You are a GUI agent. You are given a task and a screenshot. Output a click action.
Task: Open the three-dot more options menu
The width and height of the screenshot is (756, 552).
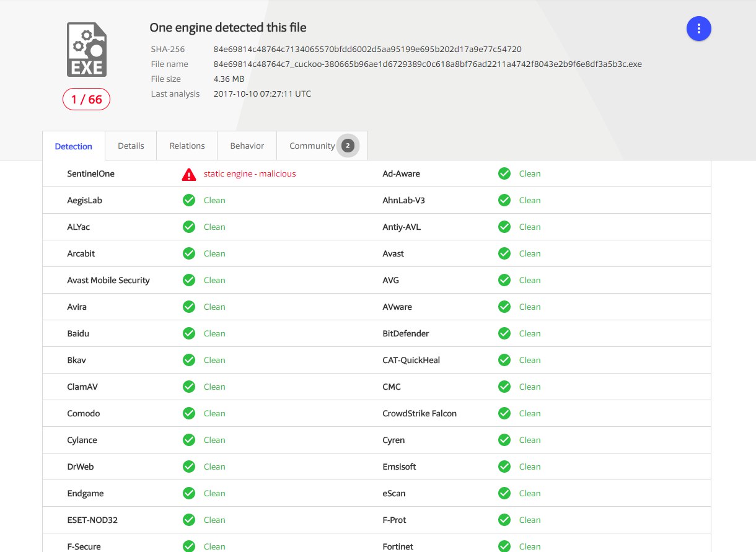click(698, 28)
